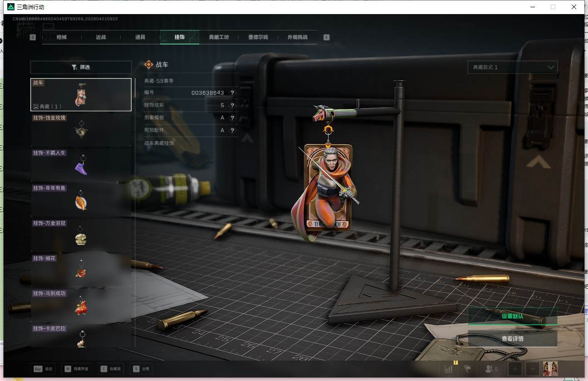Click the Esc 返回 back button

click(x=43, y=369)
